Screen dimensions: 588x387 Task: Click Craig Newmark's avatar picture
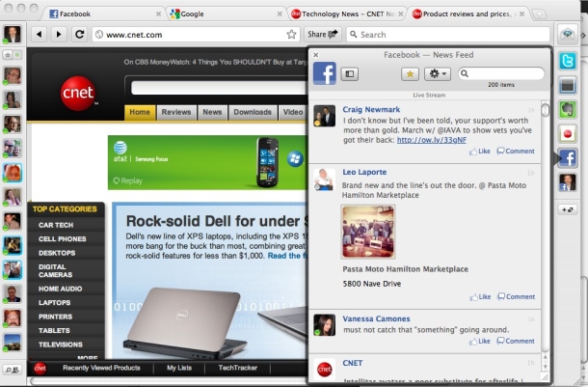[x=325, y=116]
